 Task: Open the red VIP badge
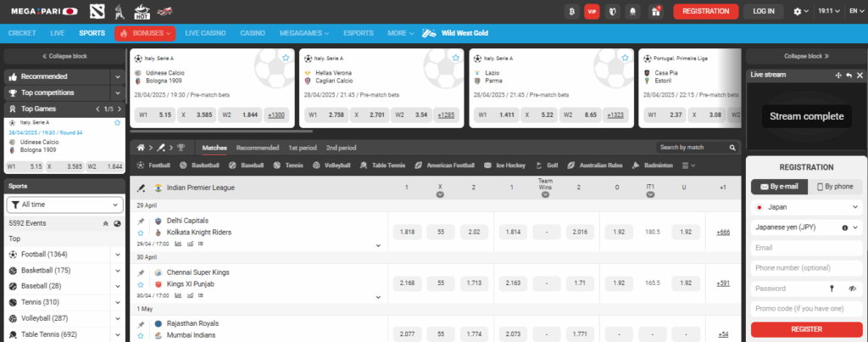592,11
